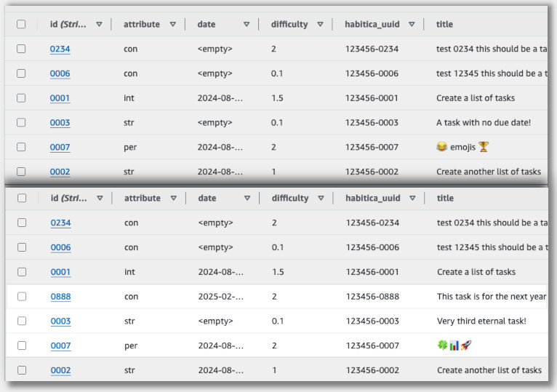557x392 pixels.
Task: Tick row 0001 checkbox in the bottom table
Action: point(22,271)
